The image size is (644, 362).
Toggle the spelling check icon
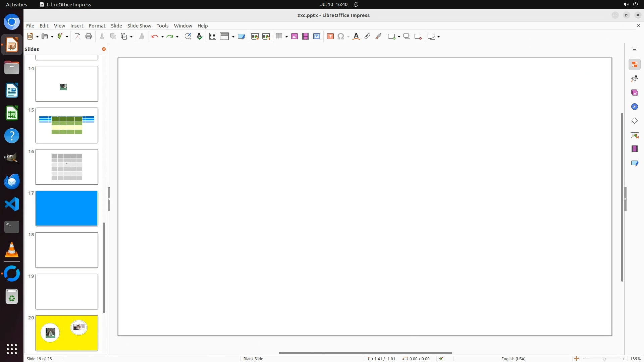point(200,37)
